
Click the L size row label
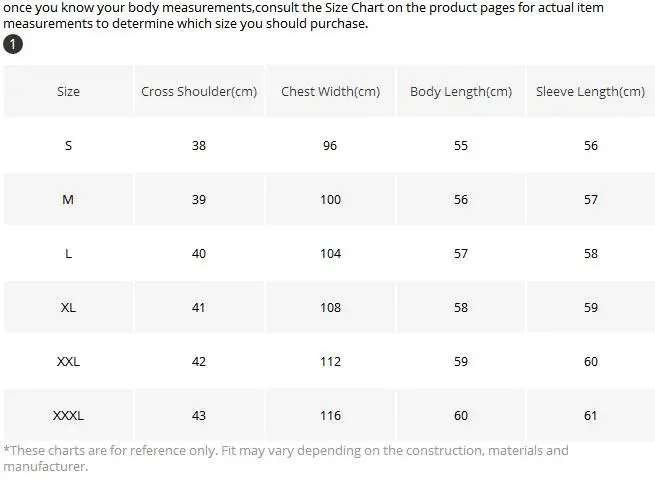(x=68, y=254)
